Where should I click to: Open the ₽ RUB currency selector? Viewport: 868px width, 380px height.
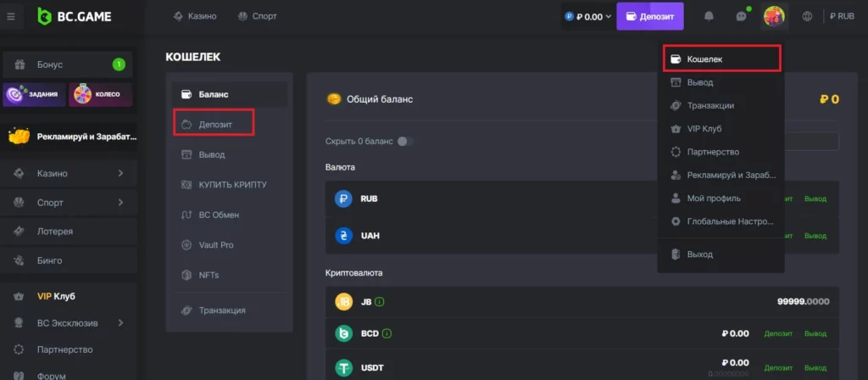coord(842,17)
